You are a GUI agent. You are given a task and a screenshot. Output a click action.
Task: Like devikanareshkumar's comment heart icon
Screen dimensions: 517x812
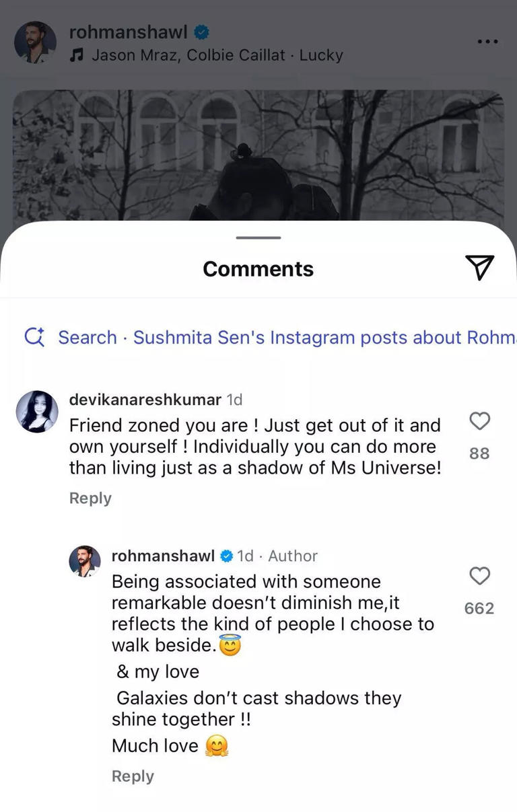(479, 421)
